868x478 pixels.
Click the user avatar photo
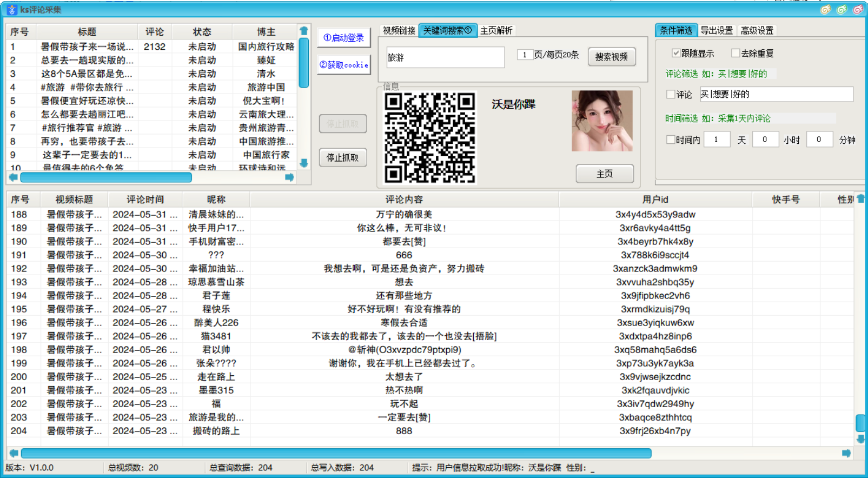[602, 121]
